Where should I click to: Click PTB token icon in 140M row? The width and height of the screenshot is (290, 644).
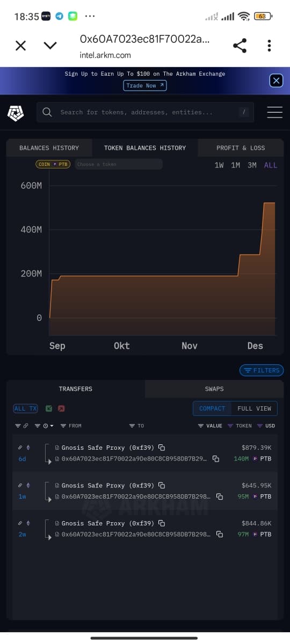tap(255, 459)
